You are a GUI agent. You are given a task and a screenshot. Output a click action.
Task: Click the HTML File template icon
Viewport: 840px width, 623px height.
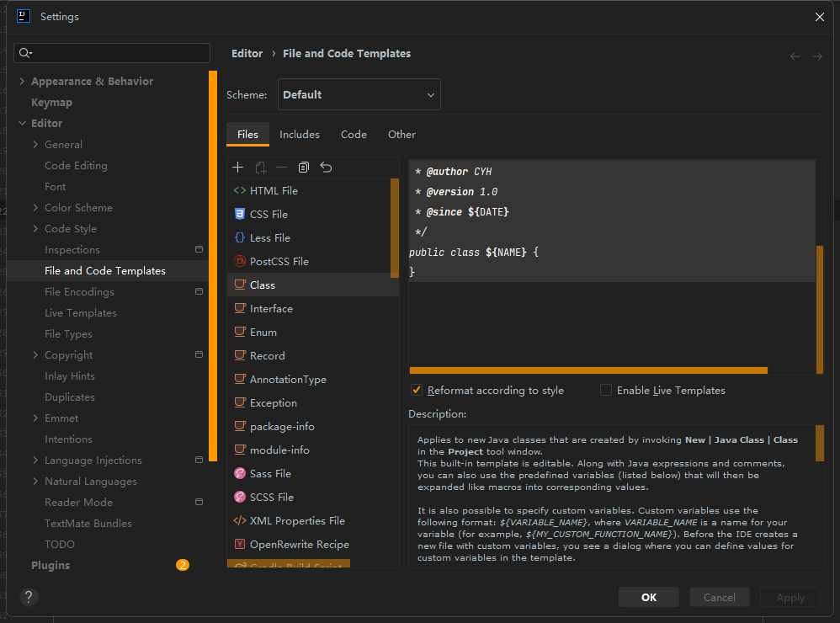pos(240,191)
